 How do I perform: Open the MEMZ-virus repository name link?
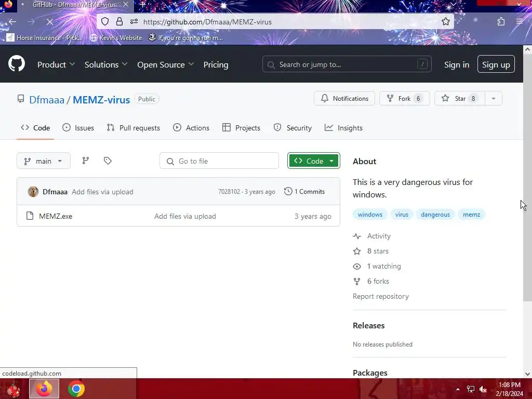[101, 100]
